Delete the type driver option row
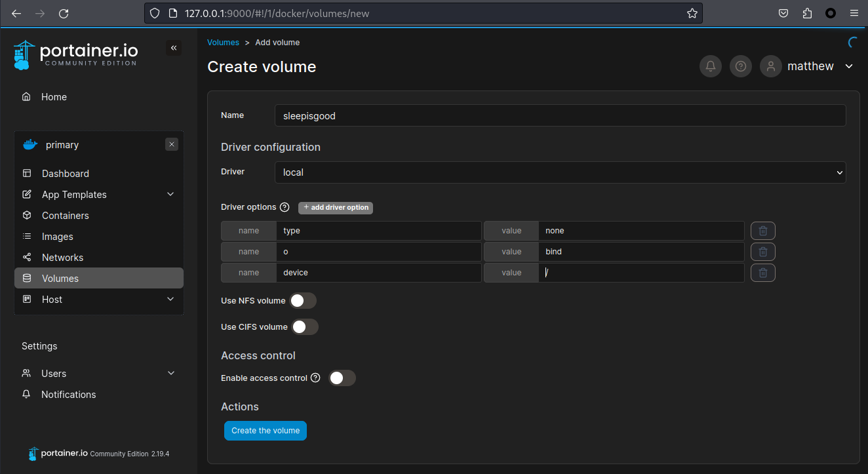 coord(763,231)
